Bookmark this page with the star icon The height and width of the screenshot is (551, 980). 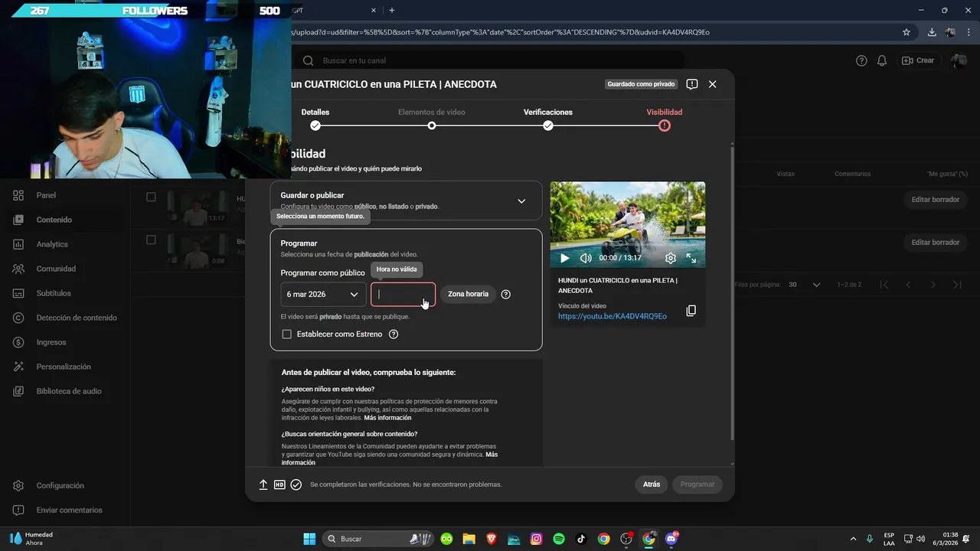(x=906, y=32)
